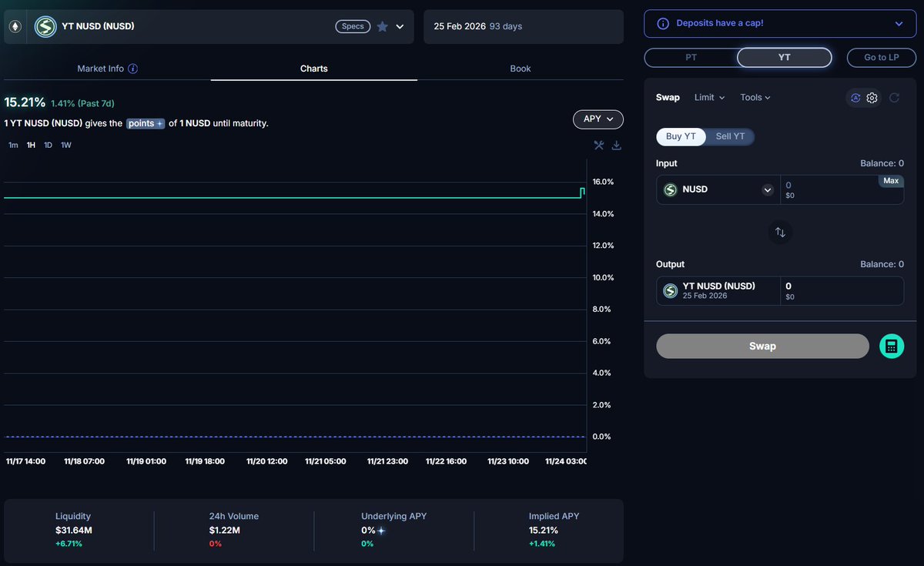Set chart interval to 1D

[x=48, y=145]
